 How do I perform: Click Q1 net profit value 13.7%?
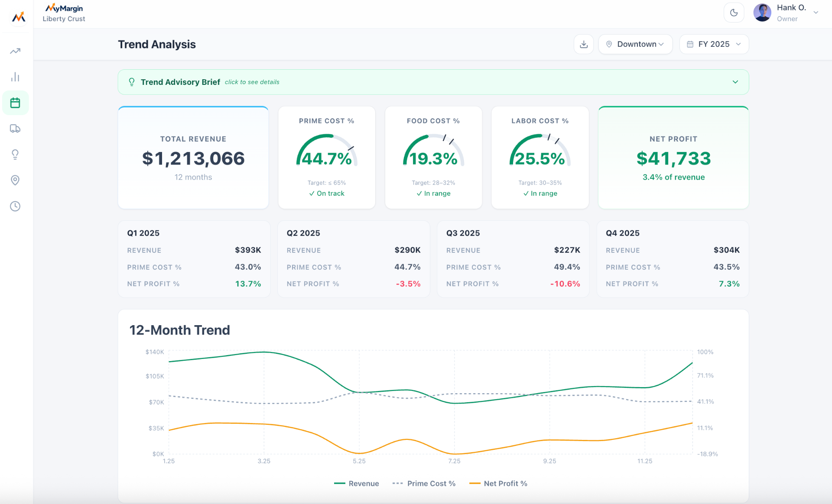point(248,284)
